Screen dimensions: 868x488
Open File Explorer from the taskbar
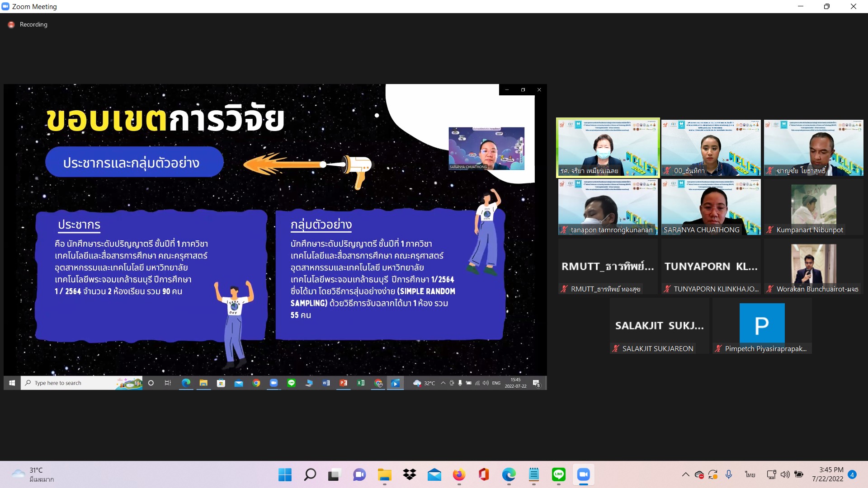click(x=384, y=474)
